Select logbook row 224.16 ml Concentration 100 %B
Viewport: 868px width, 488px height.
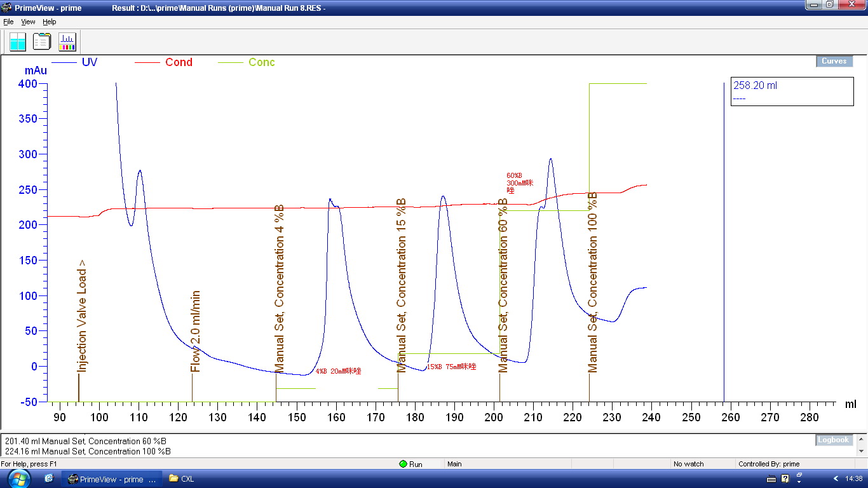88,451
